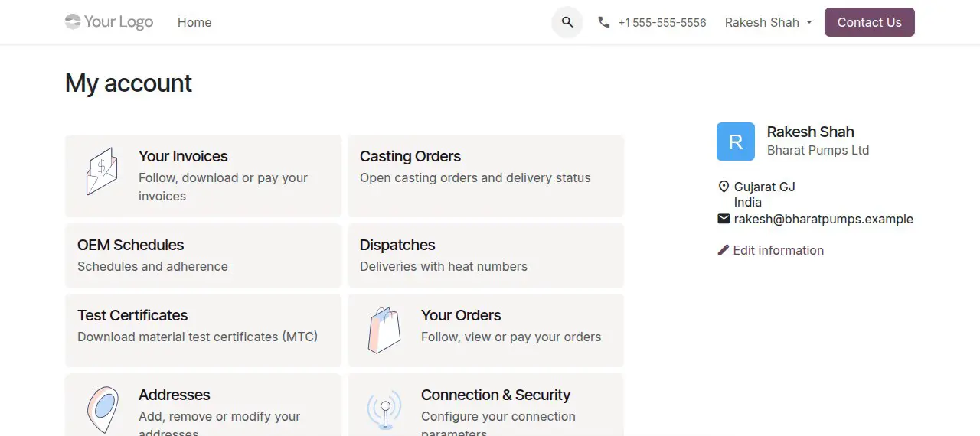Open Connection & Security card title
The height and width of the screenshot is (436, 980).
click(496, 395)
